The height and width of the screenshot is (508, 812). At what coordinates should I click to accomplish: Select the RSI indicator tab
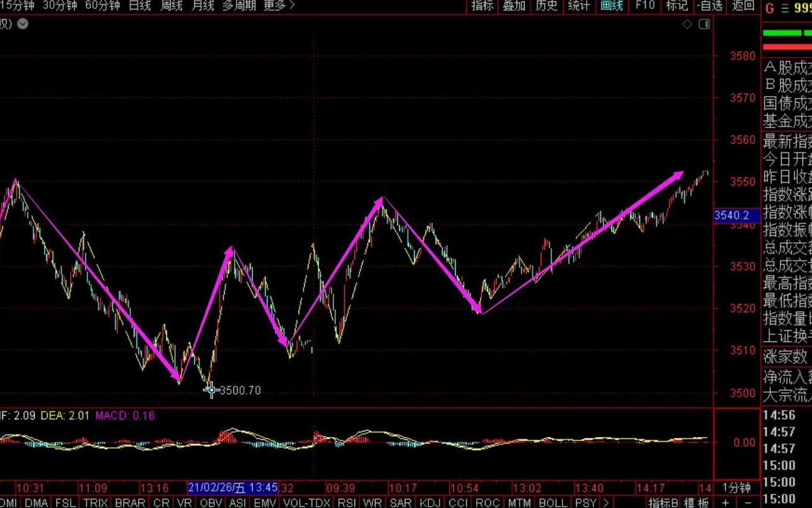[x=347, y=502]
